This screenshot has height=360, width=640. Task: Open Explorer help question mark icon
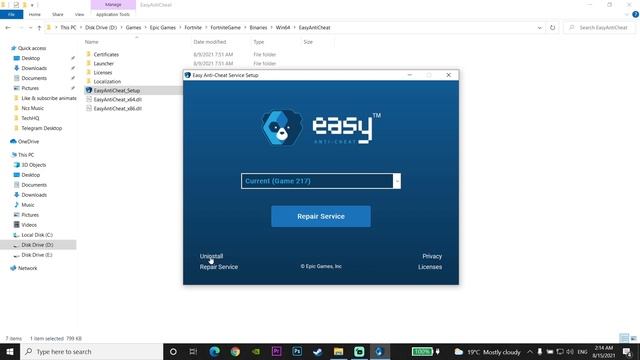tap(636, 14)
